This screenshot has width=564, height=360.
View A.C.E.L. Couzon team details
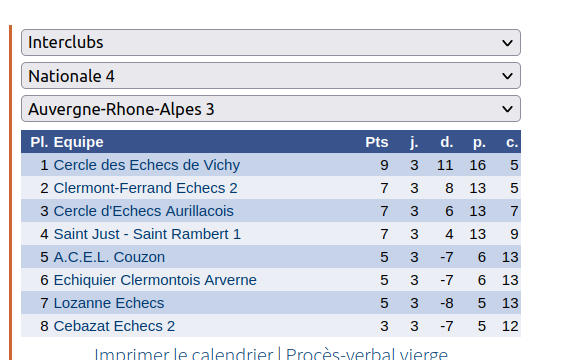point(109,257)
